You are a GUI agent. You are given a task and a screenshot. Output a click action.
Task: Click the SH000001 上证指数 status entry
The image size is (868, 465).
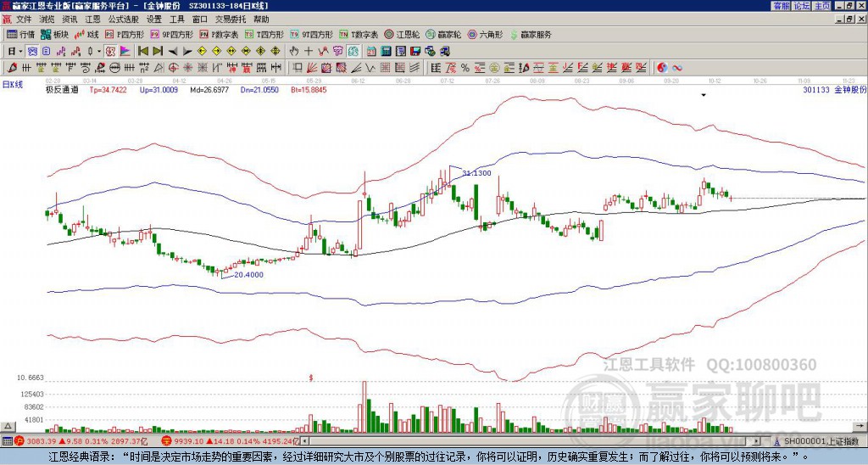821,441
